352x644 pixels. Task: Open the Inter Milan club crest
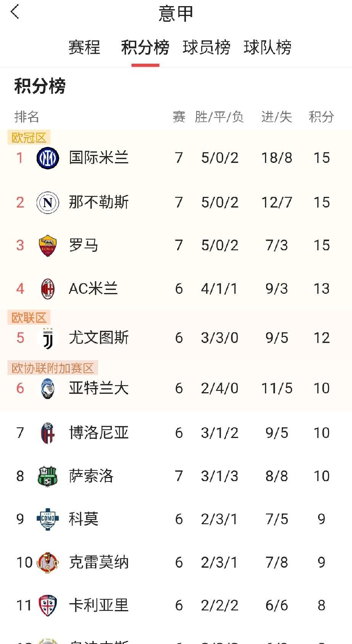pos(48,158)
